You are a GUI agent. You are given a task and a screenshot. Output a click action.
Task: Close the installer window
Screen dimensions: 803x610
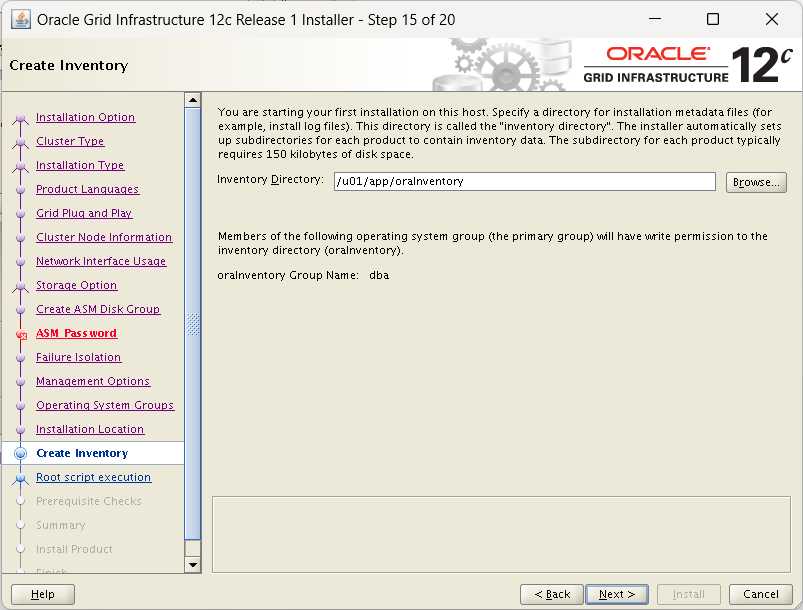point(772,19)
